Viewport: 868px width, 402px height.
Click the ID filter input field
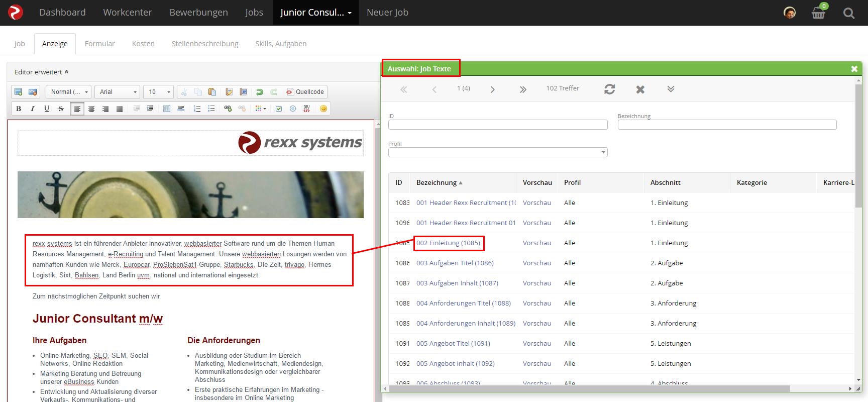click(x=498, y=125)
